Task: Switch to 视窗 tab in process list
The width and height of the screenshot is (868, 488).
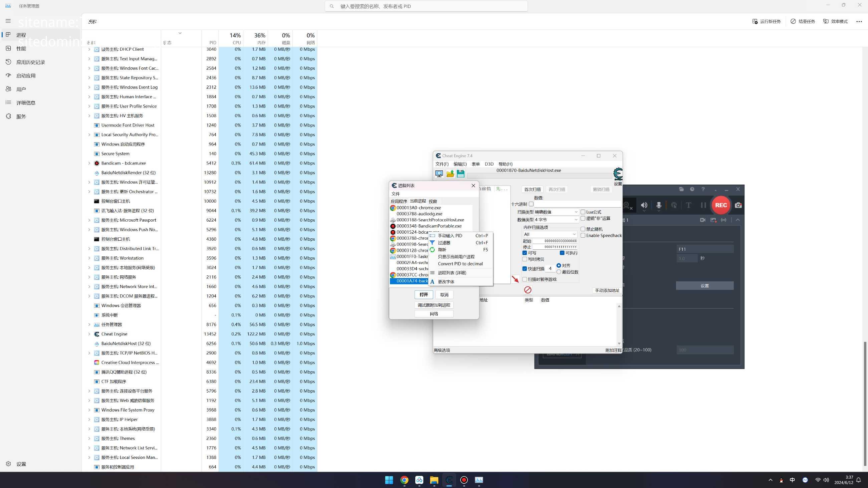Action: pyautogui.click(x=433, y=201)
